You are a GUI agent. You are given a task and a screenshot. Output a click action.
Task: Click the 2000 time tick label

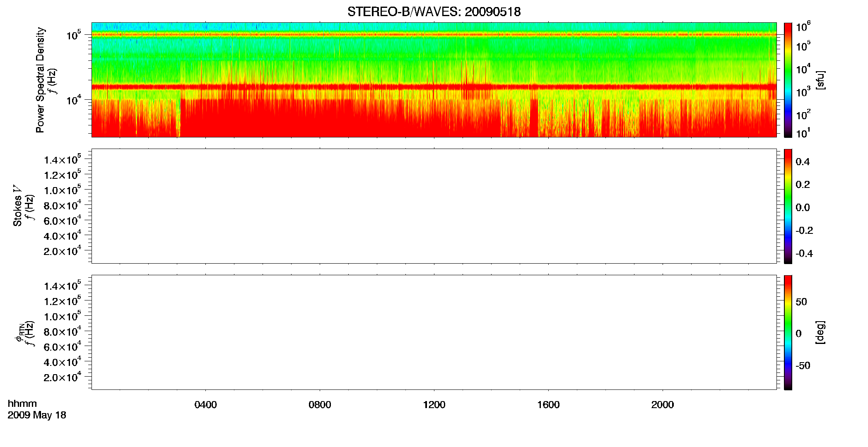click(663, 405)
